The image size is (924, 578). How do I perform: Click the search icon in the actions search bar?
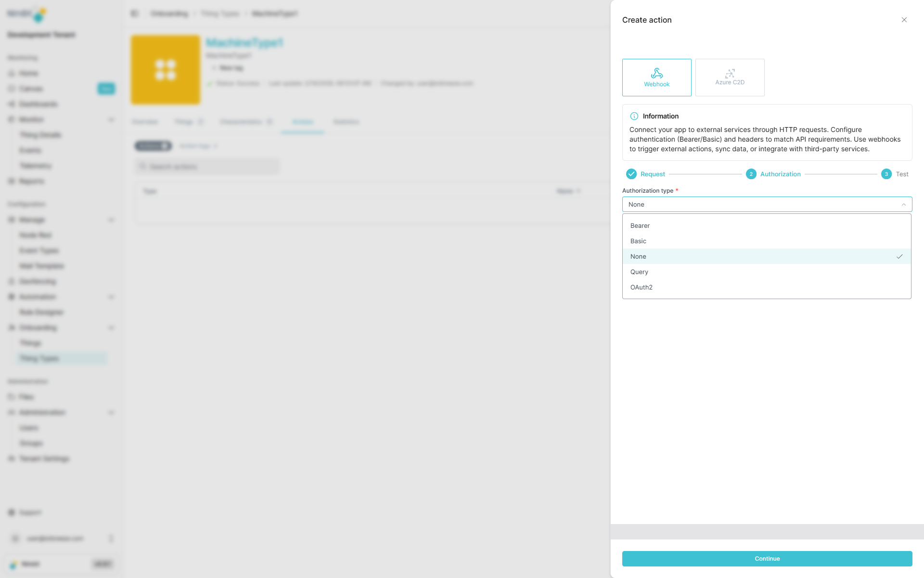(142, 166)
